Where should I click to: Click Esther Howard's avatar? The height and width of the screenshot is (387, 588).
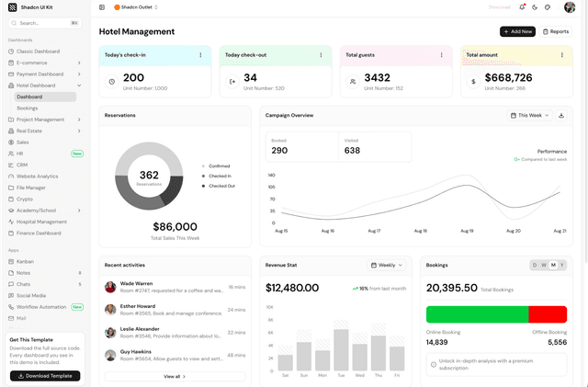tap(110, 310)
